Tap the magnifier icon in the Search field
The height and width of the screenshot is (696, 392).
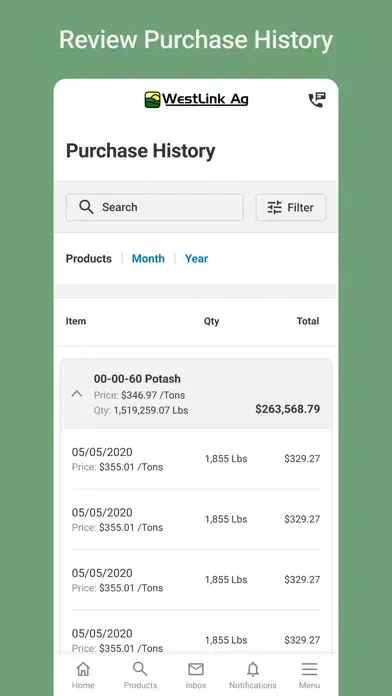86,207
